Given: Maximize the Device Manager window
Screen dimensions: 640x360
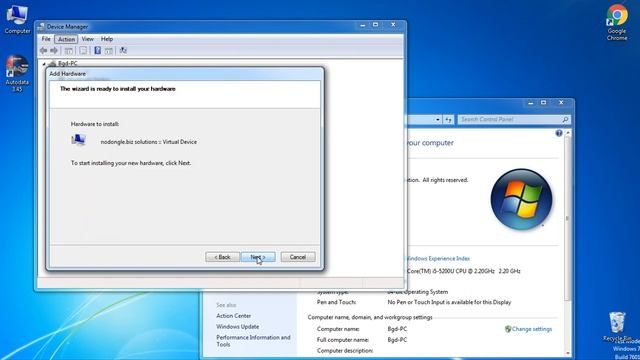Looking at the screenshot, I should 376,25.
